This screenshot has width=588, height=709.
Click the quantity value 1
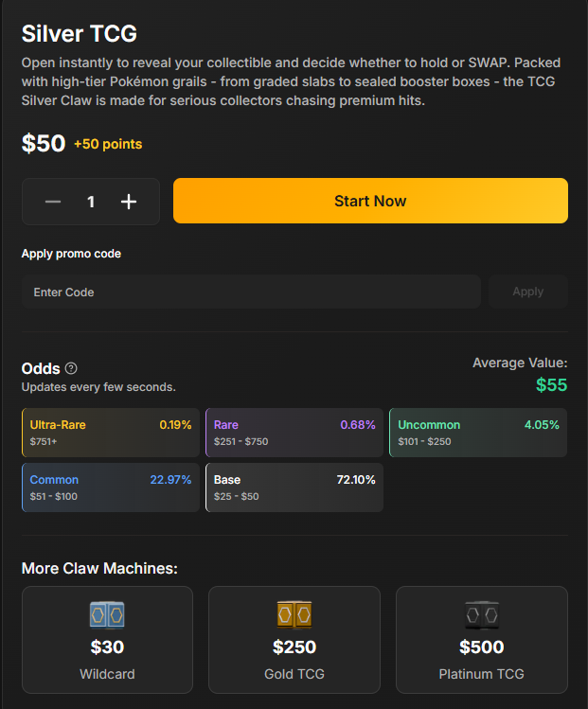click(x=91, y=202)
